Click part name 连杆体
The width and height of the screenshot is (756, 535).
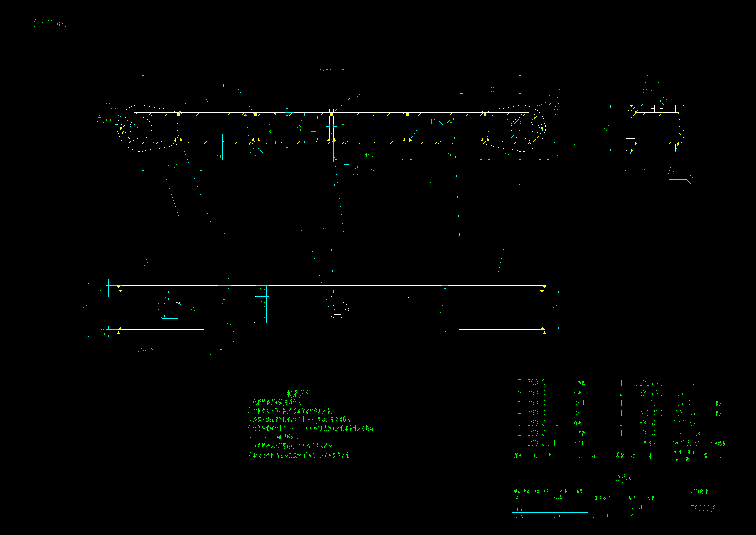[579, 443]
